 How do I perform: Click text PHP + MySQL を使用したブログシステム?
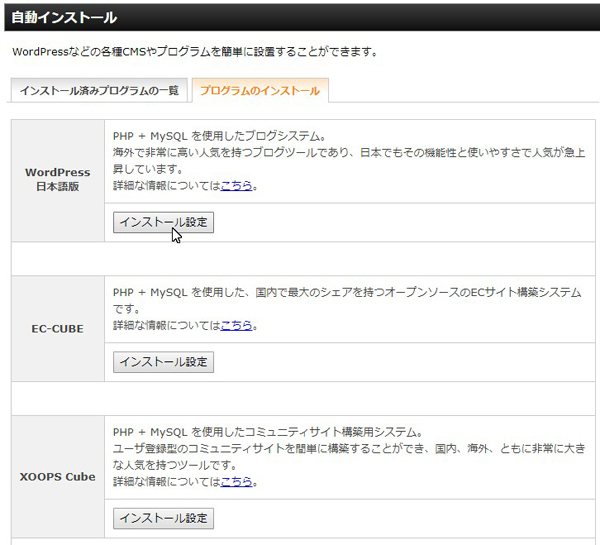[x=219, y=136]
